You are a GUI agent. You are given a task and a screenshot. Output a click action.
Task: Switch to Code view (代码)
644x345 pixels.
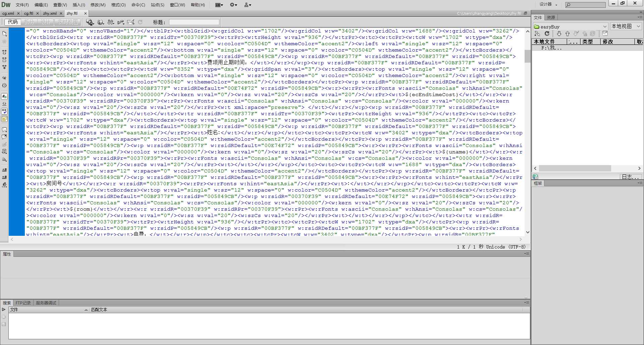(13, 22)
